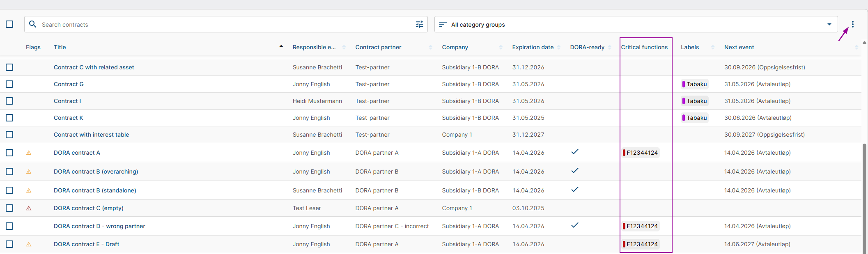Expand the All category groups dropdown
868x254 pixels.
click(x=829, y=24)
